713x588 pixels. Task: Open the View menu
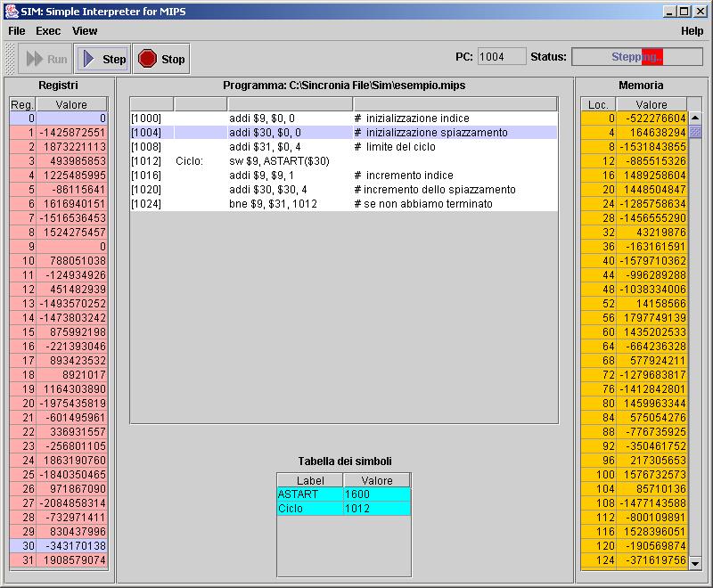click(85, 31)
